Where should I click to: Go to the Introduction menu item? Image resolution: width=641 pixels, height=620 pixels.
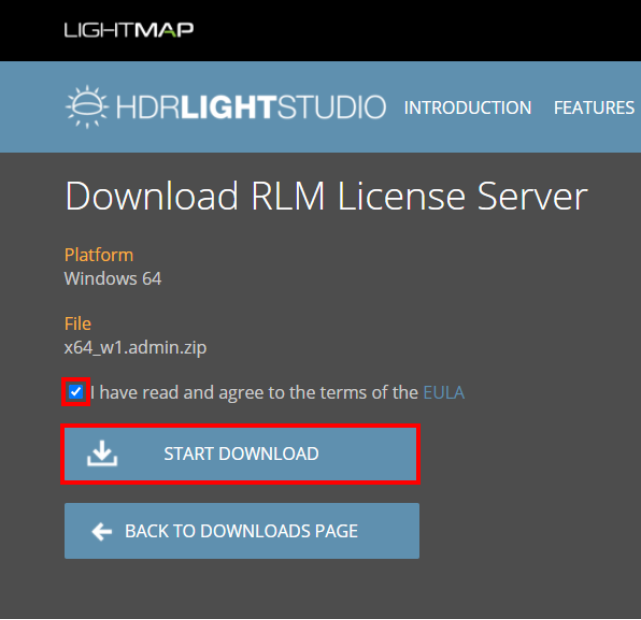pyautogui.click(x=468, y=108)
